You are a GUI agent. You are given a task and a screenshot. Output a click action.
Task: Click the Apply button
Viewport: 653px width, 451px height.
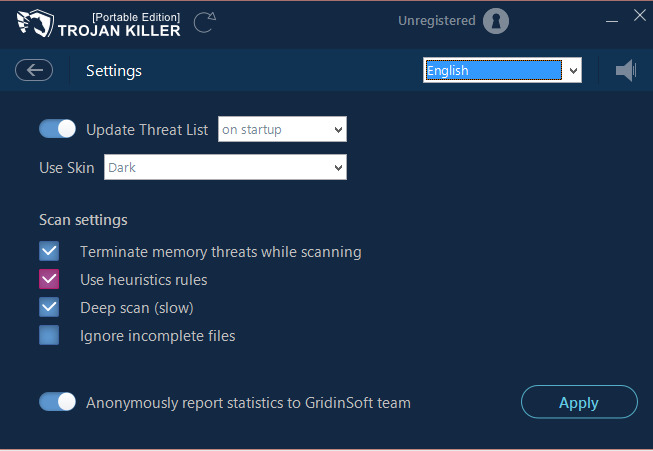pyautogui.click(x=579, y=402)
